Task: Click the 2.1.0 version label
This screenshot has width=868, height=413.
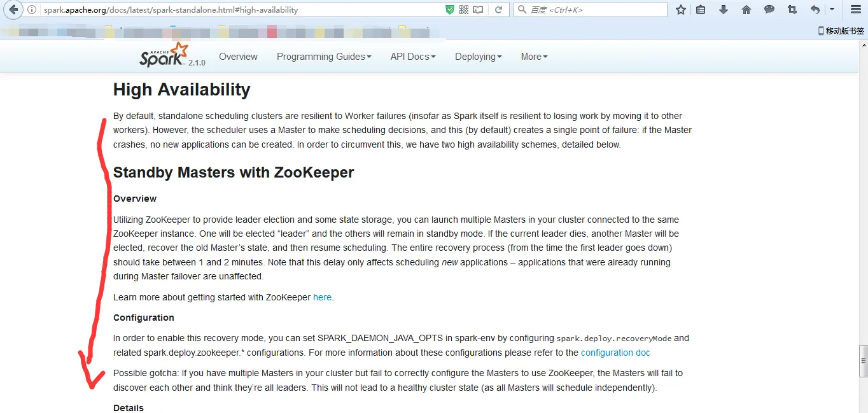Action: tap(197, 63)
